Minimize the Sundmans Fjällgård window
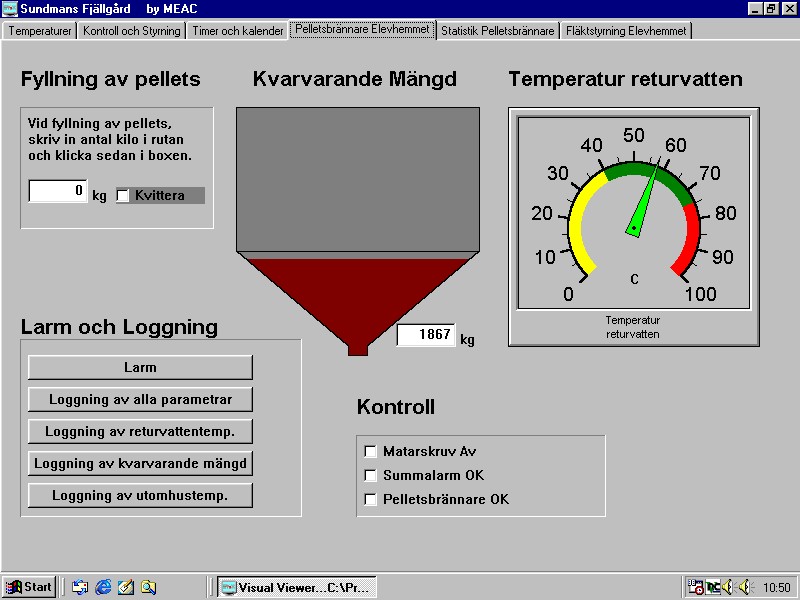This screenshot has height=600, width=800. coord(755,9)
